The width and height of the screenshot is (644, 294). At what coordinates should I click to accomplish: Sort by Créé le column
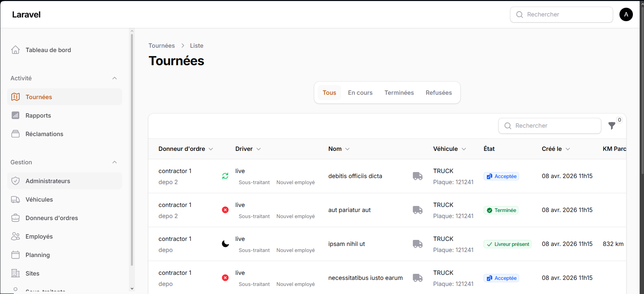coord(556,149)
